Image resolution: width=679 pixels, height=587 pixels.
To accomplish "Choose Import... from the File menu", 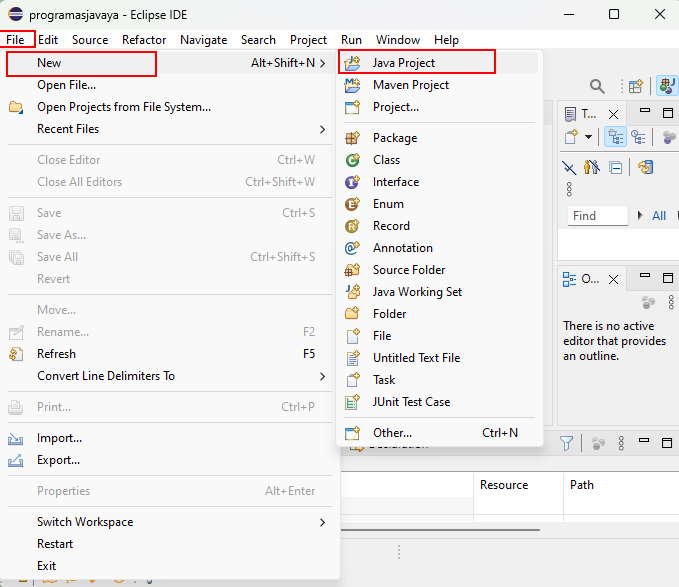I will (59, 438).
